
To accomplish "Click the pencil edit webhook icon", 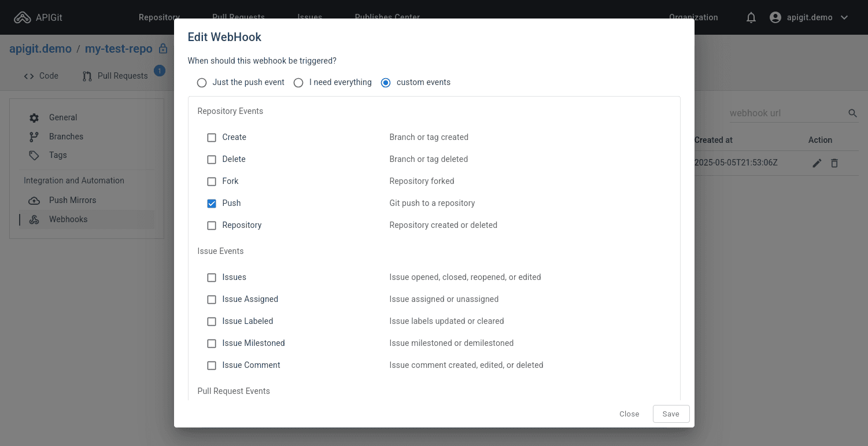I will click(x=817, y=163).
